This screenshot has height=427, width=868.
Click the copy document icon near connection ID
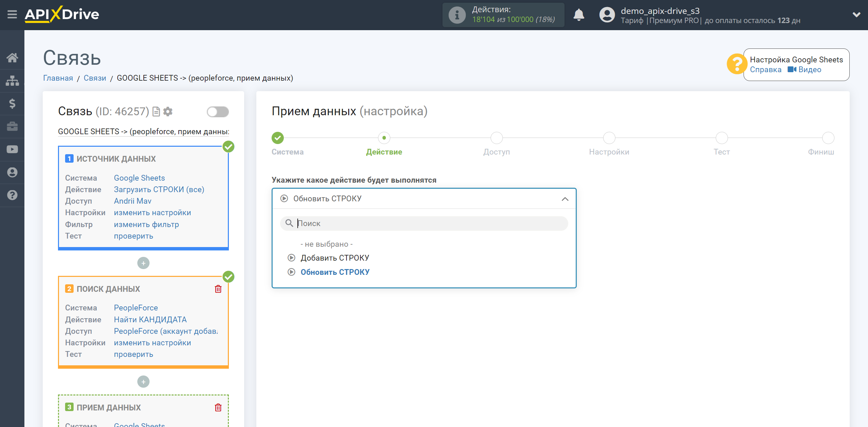click(x=156, y=111)
